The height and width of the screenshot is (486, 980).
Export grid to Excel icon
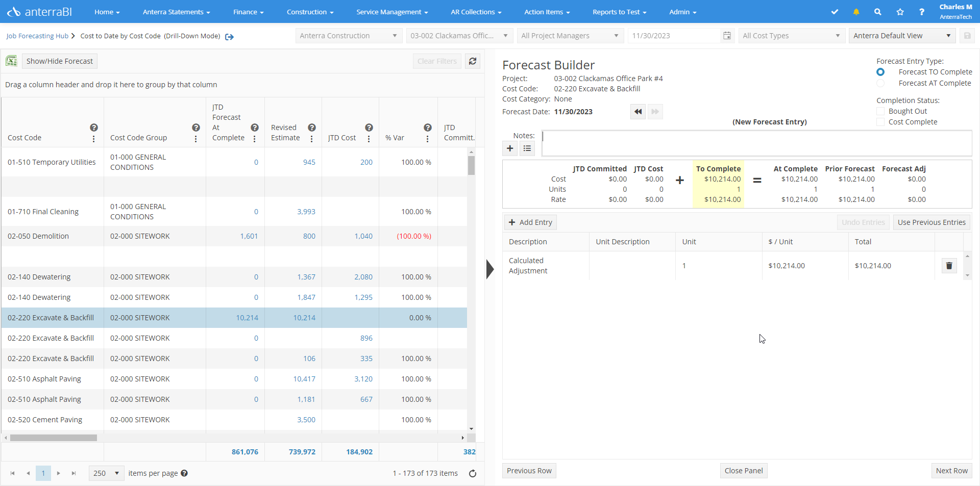(11, 61)
